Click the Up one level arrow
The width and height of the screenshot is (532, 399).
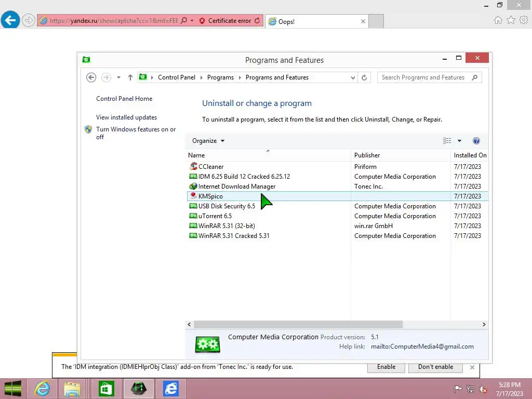point(130,77)
